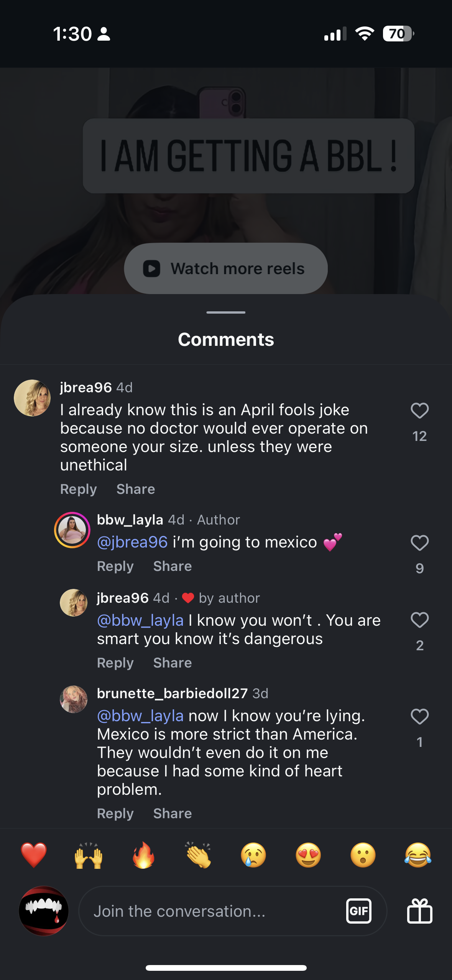Tap the GIF icon in comment box
The width and height of the screenshot is (452, 980).
click(358, 911)
